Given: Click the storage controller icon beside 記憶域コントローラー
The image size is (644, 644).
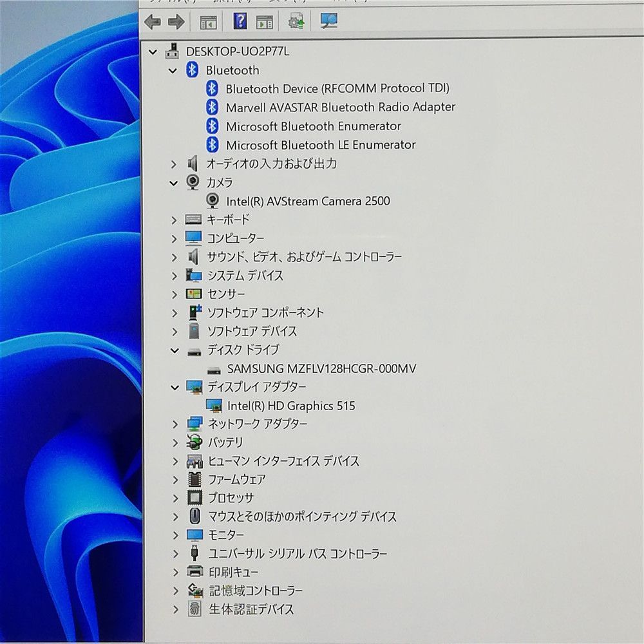Looking at the screenshot, I should [x=196, y=590].
